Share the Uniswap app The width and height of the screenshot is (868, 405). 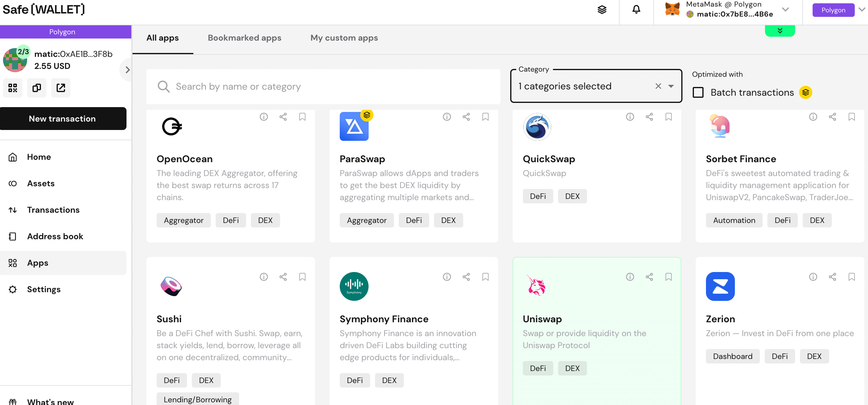(649, 277)
